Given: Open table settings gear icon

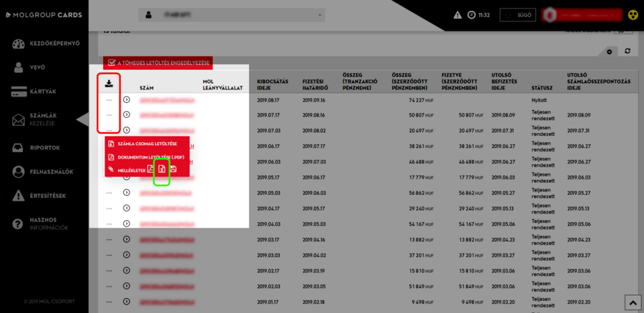Looking at the screenshot, I should [x=609, y=51].
